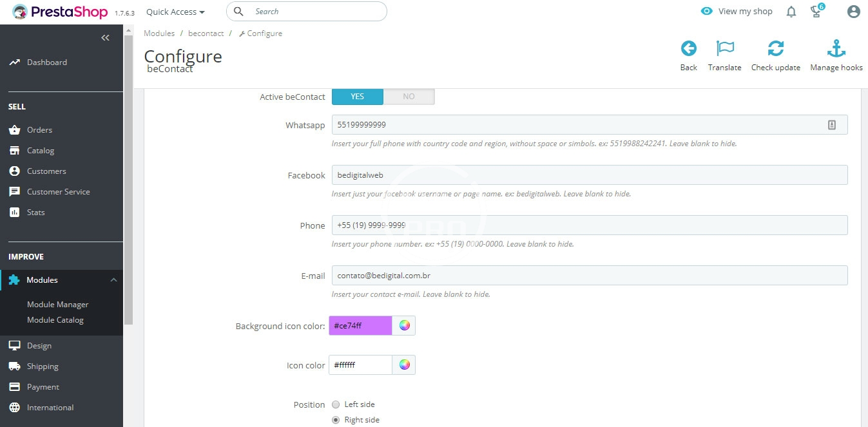Screen dimensions: 868x427
Task: Collapse the sidebar with double chevron icon
Action: [x=106, y=38]
